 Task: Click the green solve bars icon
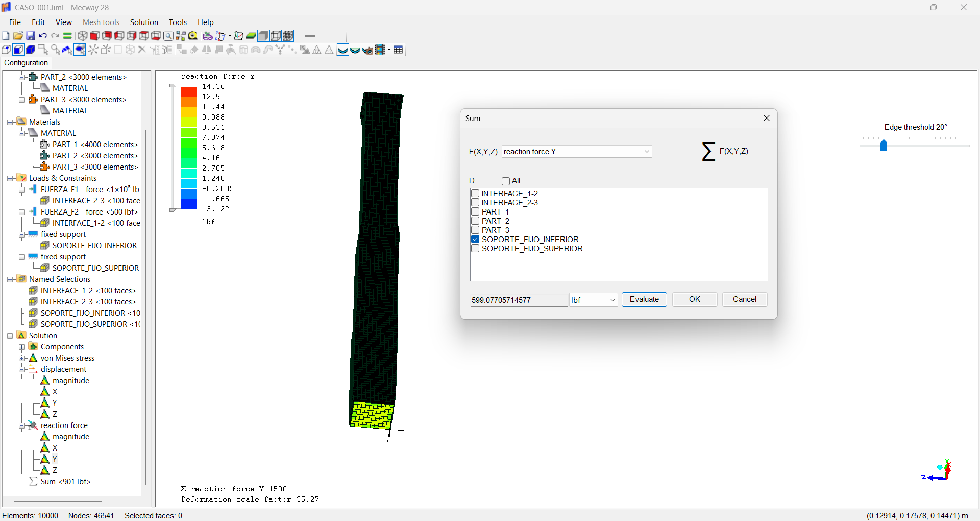(x=67, y=36)
